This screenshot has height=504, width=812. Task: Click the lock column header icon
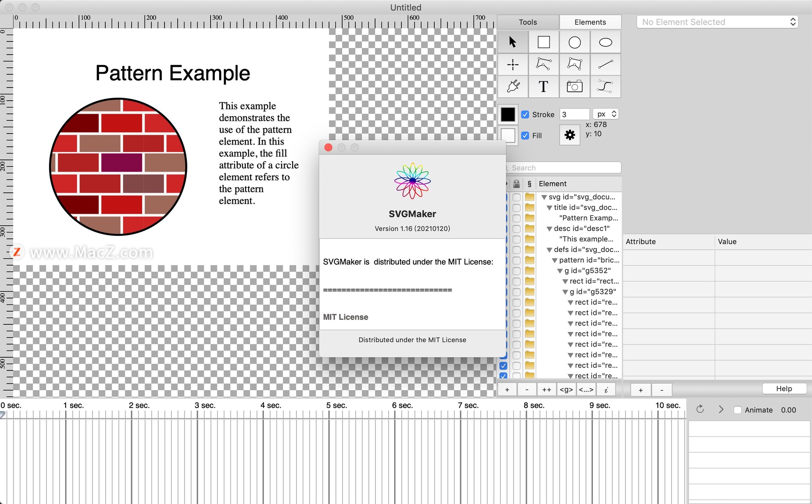(x=516, y=184)
